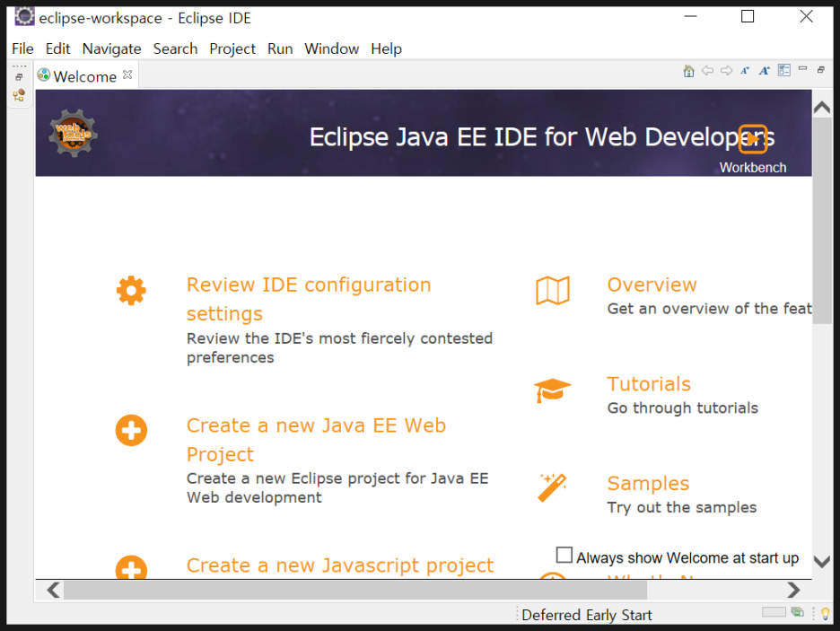Click the progress bar in status bar
This screenshot has height=631, width=840.
[x=774, y=612]
